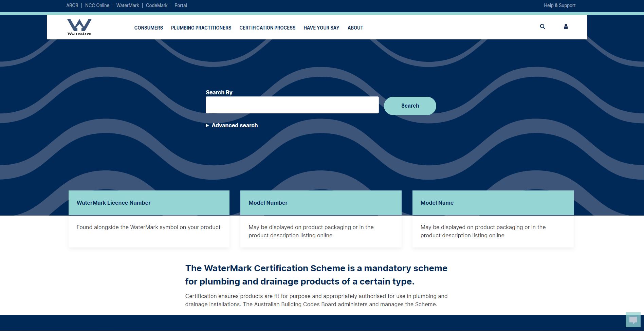Open the CERTIFICATION PROCESS menu
644x331 pixels.
pos(267,28)
